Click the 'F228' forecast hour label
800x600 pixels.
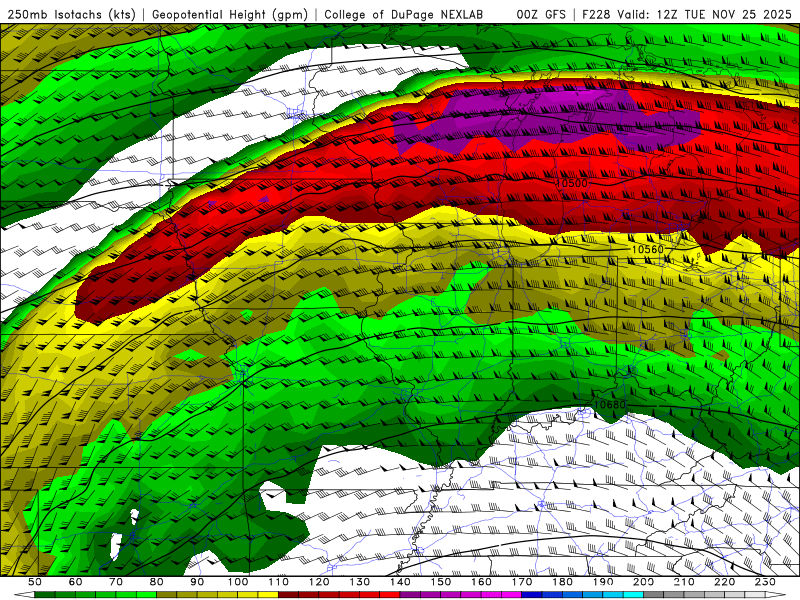click(x=596, y=15)
